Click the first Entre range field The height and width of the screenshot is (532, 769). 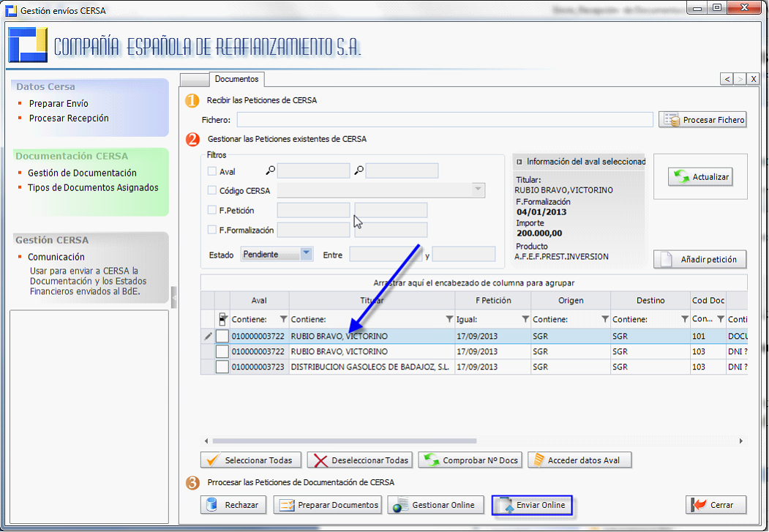click(x=386, y=255)
